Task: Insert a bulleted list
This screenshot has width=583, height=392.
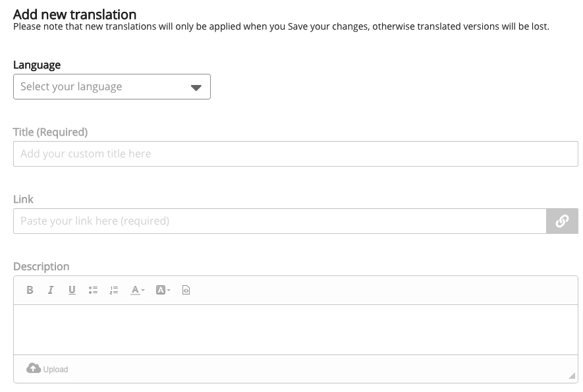Action: [x=93, y=290]
